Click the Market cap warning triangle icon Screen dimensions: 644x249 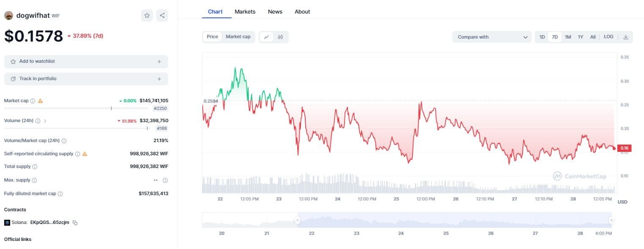40,101
